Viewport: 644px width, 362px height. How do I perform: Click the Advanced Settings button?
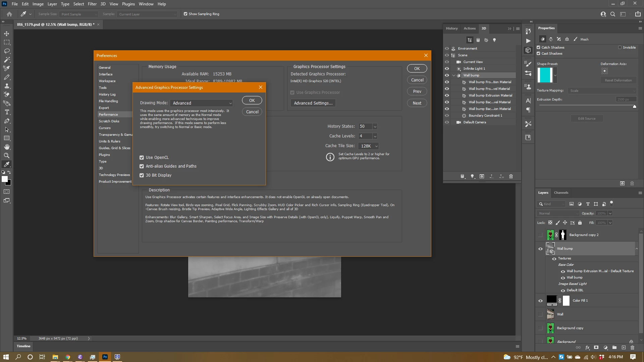pos(313,103)
